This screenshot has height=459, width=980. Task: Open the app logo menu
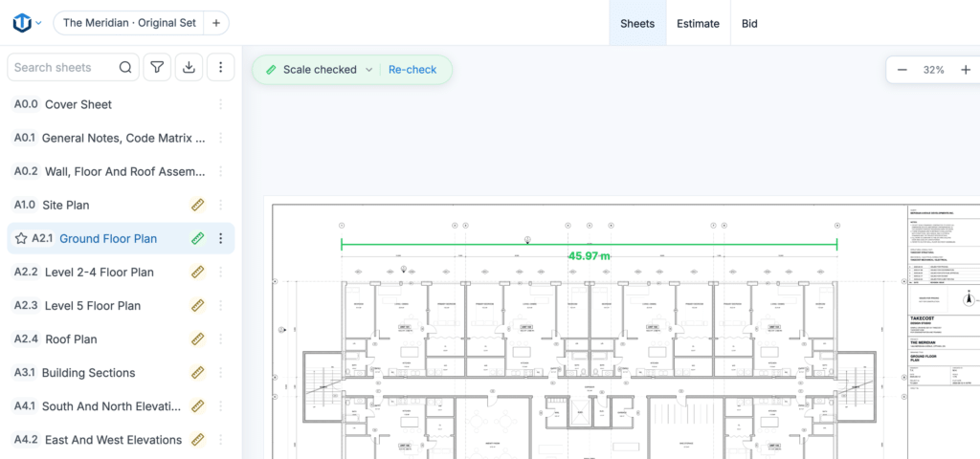22,23
